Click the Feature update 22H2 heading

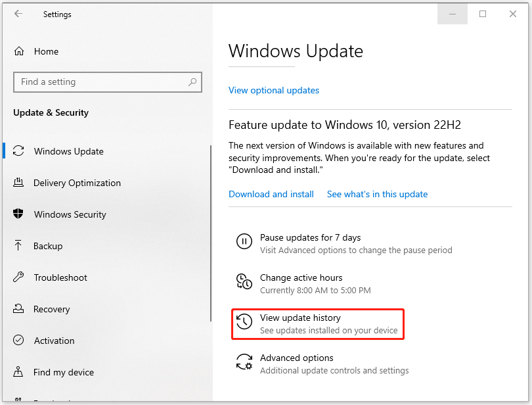point(345,125)
